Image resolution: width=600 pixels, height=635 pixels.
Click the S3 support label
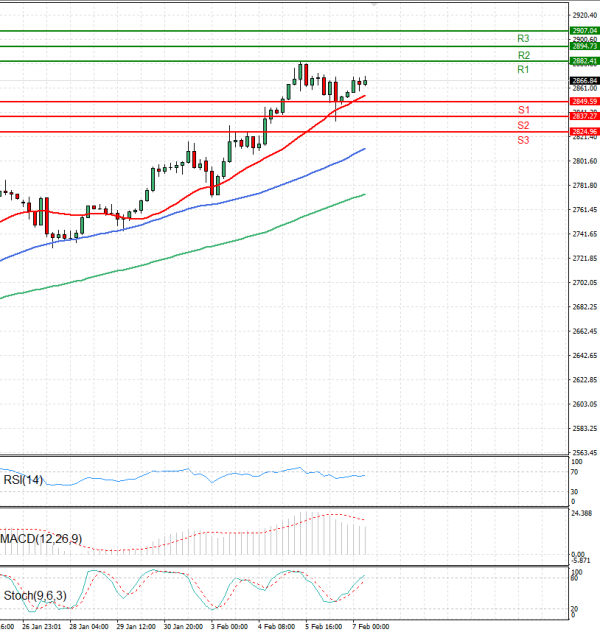pos(523,140)
